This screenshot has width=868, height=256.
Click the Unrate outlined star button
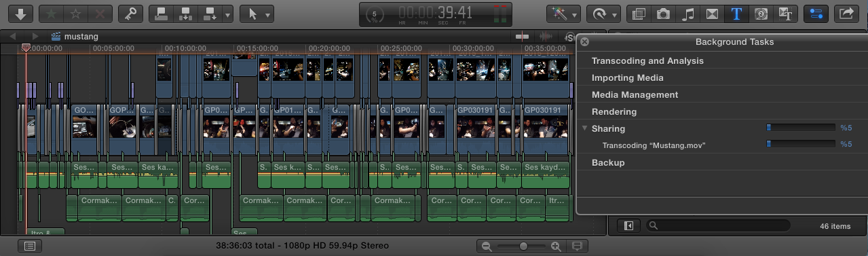pyautogui.click(x=76, y=14)
